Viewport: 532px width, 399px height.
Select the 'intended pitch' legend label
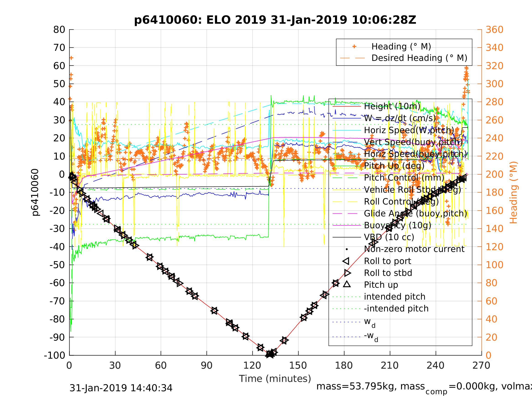click(x=394, y=297)
